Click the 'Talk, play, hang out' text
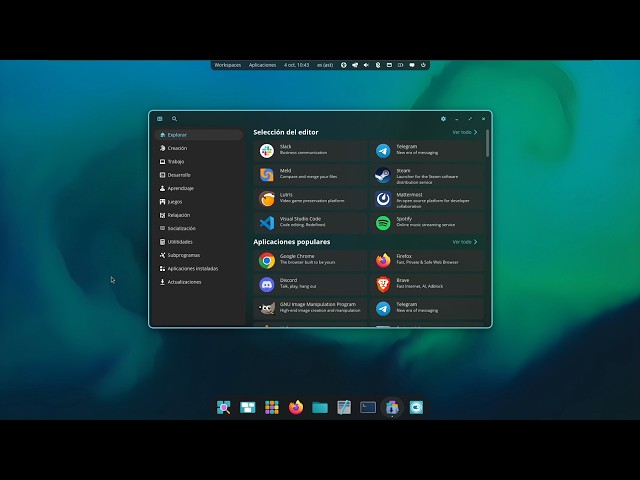 pyautogui.click(x=298, y=287)
